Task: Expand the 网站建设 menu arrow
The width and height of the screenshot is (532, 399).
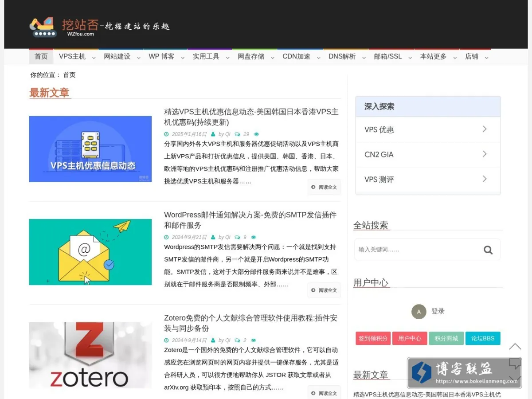Action: (139, 58)
